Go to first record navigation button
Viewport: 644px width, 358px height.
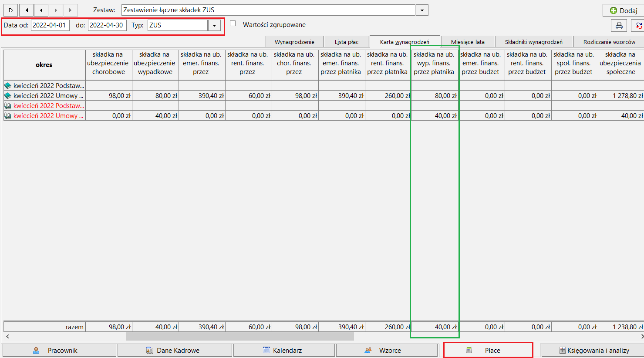coord(26,10)
